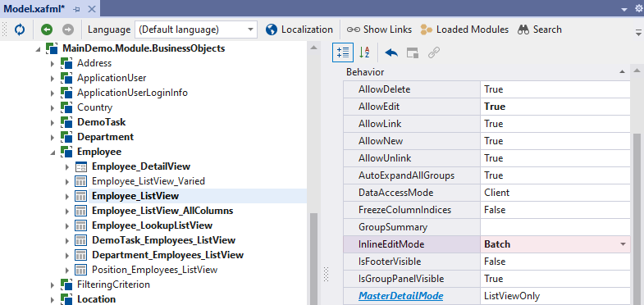
Task: Click FilteringCriterion class icon
Action: 66,285
